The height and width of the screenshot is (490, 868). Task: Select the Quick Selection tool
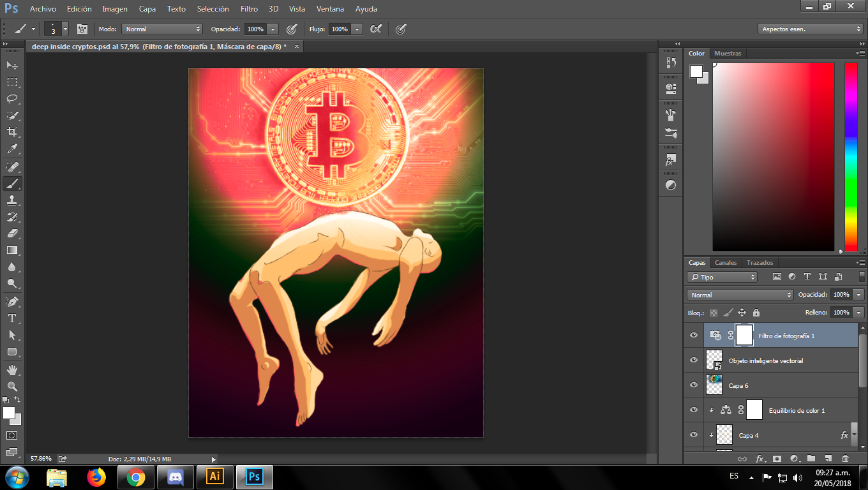[12, 115]
